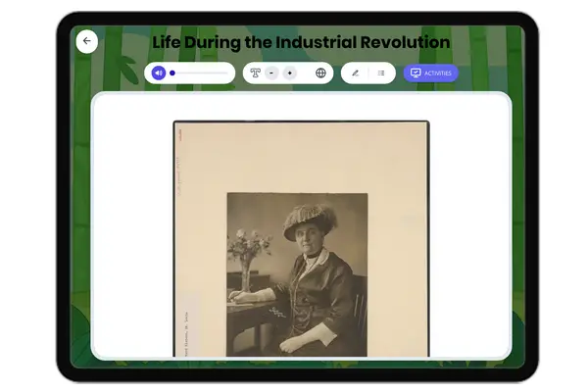Image resolution: width=588 pixels, height=392 pixels.
Task: Click the audio progress slider track
Action: pyautogui.click(x=199, y=73)
